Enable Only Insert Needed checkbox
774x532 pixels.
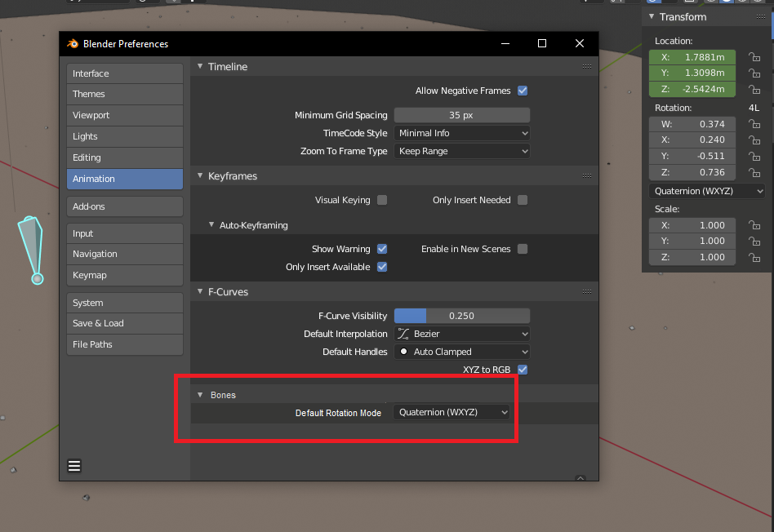(523, 200)
